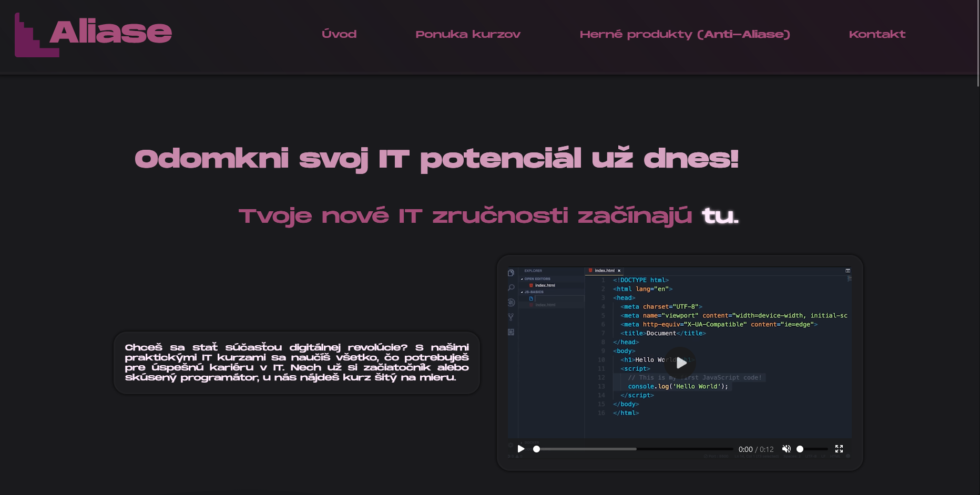Click the video progress seek bar
This screenshot has width=980, height=495.
634,449
